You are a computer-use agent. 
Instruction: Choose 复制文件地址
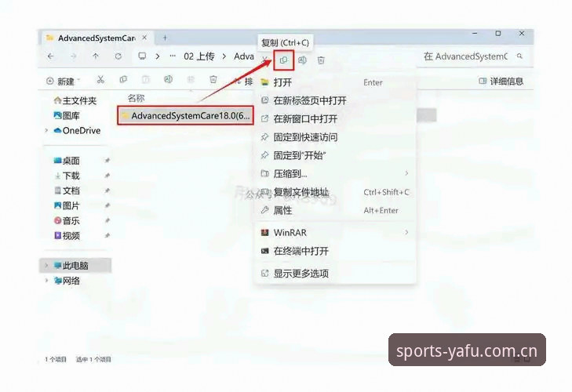[x=335, y=192]
